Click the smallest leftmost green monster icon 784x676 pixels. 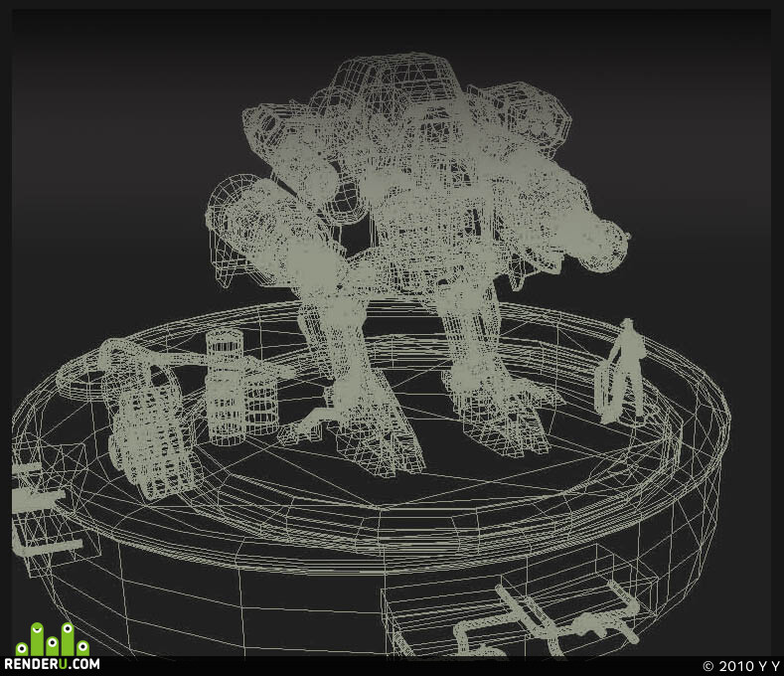(22, 649)
